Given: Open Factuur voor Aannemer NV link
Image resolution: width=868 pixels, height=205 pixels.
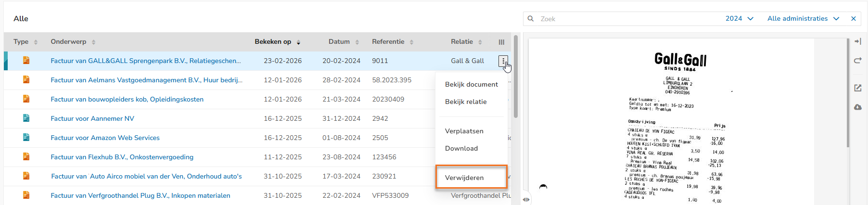Looking at the screenshot, I should tap(92, 118).
